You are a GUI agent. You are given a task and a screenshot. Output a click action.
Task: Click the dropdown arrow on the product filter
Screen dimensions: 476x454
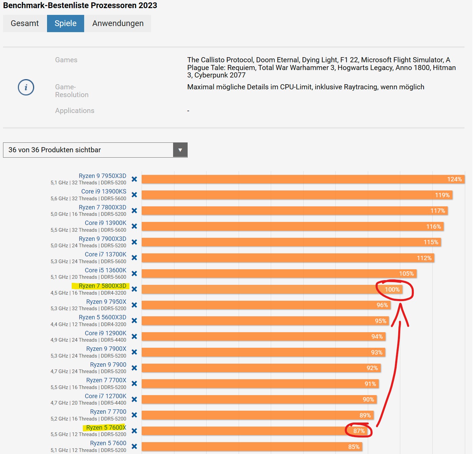coord(180,150)
